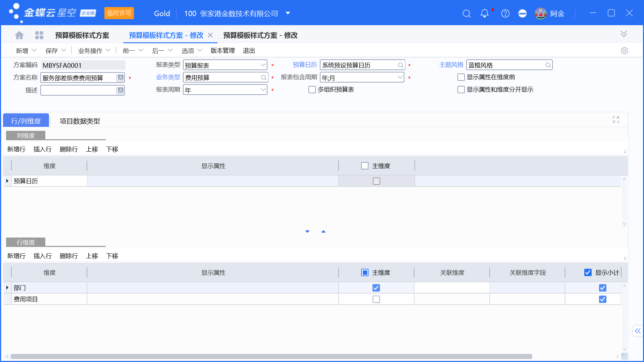This screenshot has height=362, width=644.
Task: Open the 保存 dropdown arrow
Action: click(x=64, y=50)
